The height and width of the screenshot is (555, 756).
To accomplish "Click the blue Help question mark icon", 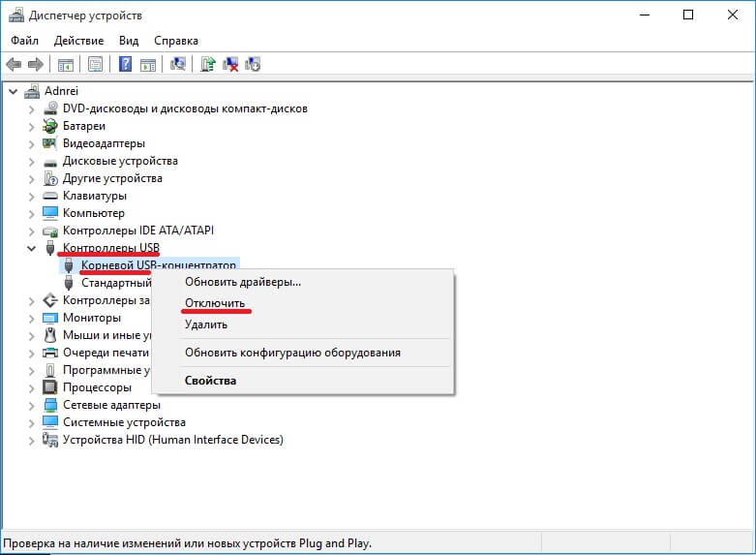I will pos(125,65).
